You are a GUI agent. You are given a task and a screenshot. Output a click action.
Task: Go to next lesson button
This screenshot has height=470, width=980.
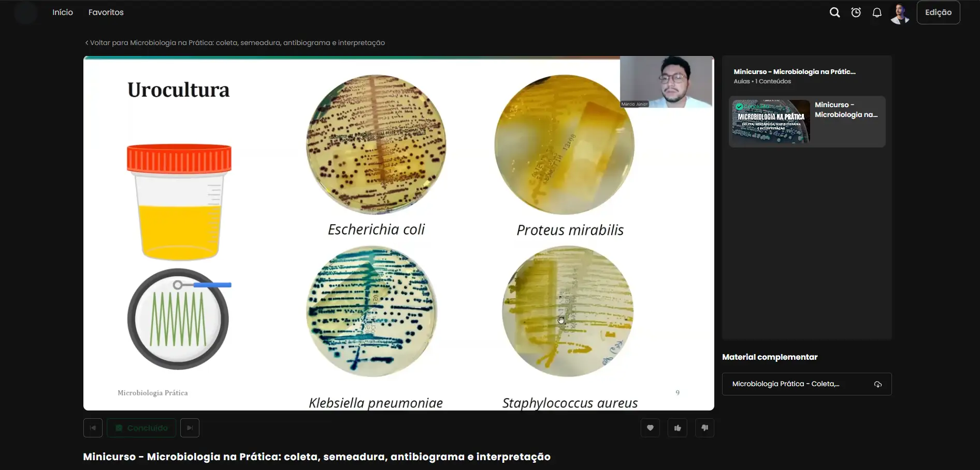190,428
